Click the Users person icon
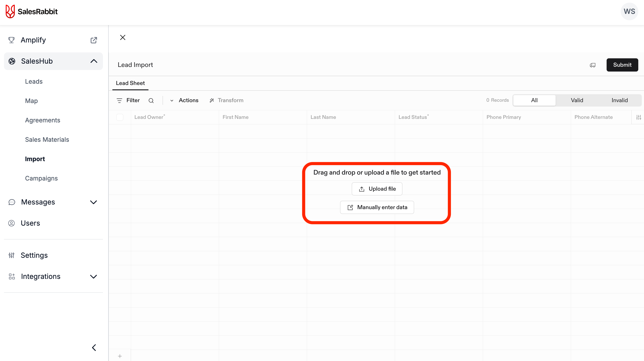The width and height of the screenshot is (644, 361). tap(11, 223)
